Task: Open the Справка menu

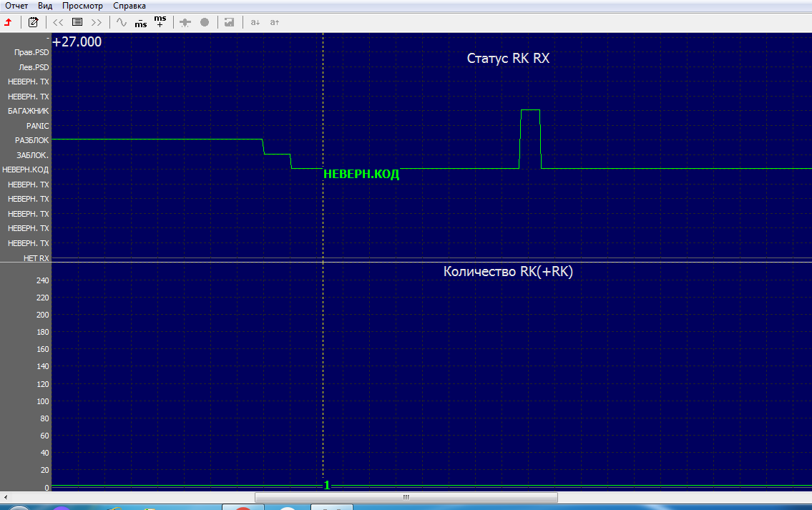Action: pos(129,6)
